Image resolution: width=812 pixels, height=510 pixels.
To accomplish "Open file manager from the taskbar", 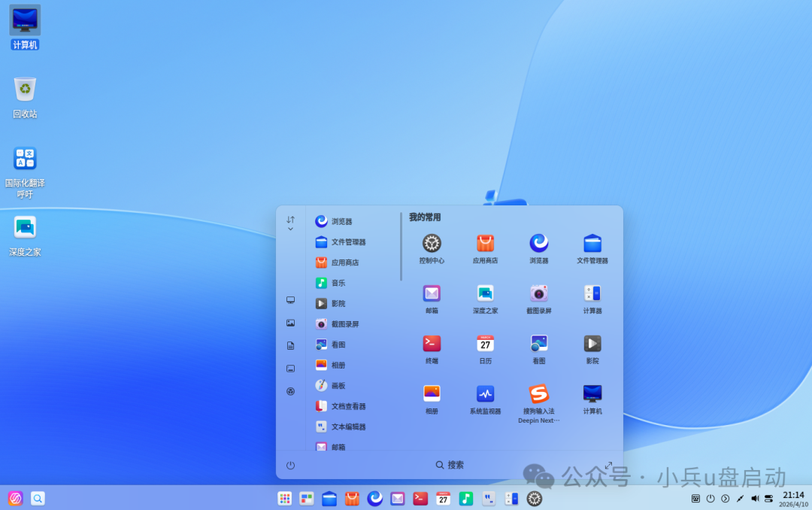I will point(329,499).
